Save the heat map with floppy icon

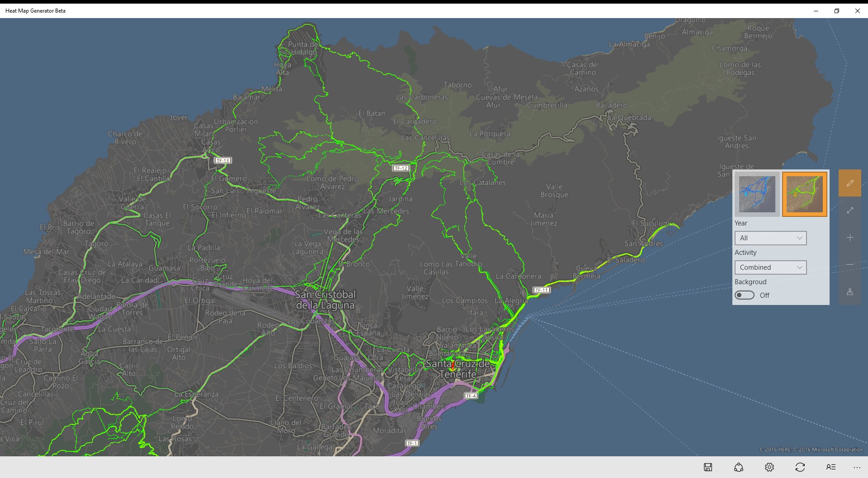tap(708, 467)
